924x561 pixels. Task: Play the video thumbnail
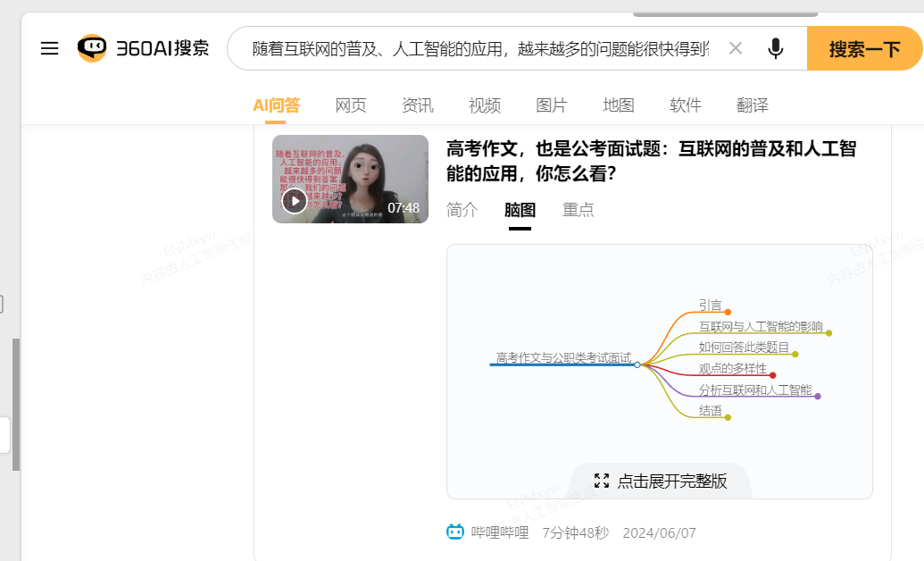[294, 201]
